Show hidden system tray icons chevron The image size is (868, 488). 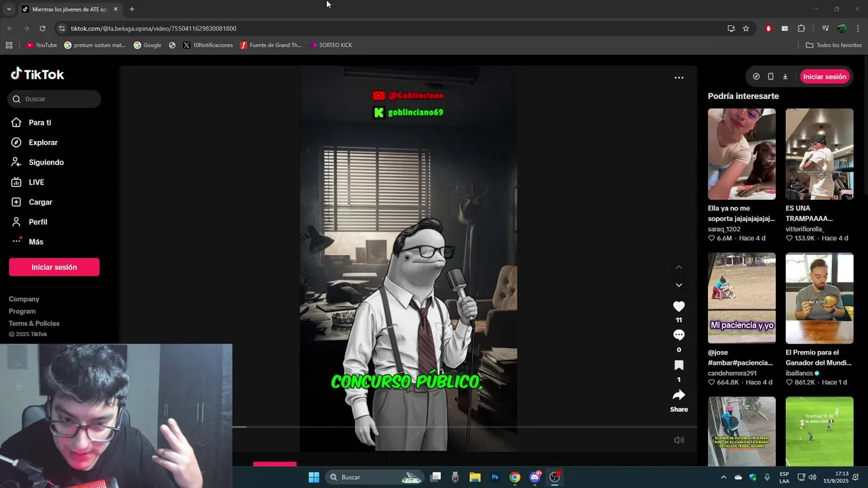click(x=724, y=477)
